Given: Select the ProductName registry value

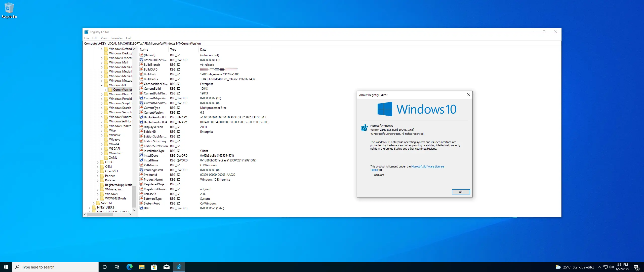Looking at the screenshot, I should (153, 180).
